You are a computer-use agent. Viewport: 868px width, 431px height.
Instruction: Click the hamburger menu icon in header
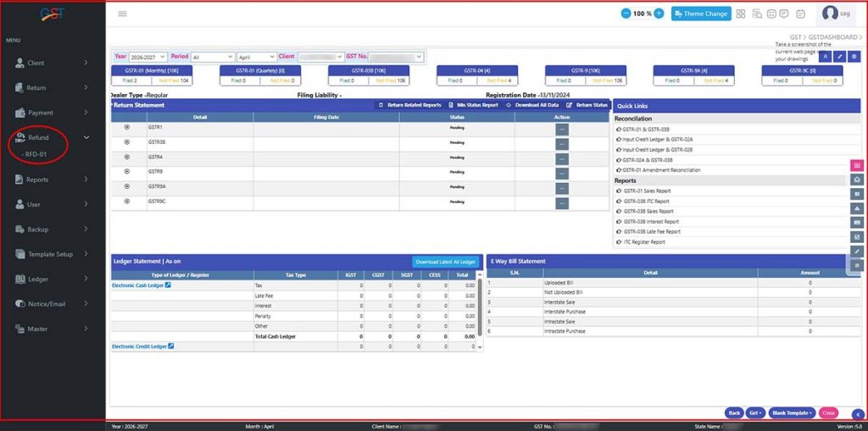(x=123, y=14)
